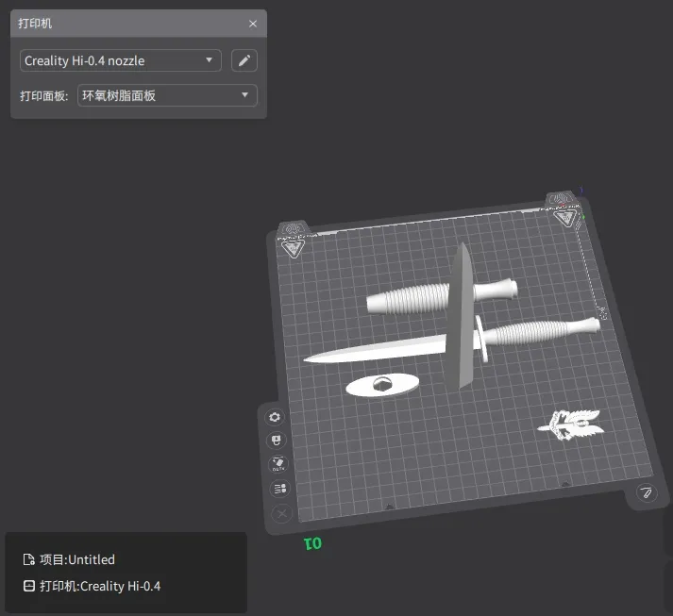Click the green plate number 01 label
Screen dimensions: 673x616
312,544
